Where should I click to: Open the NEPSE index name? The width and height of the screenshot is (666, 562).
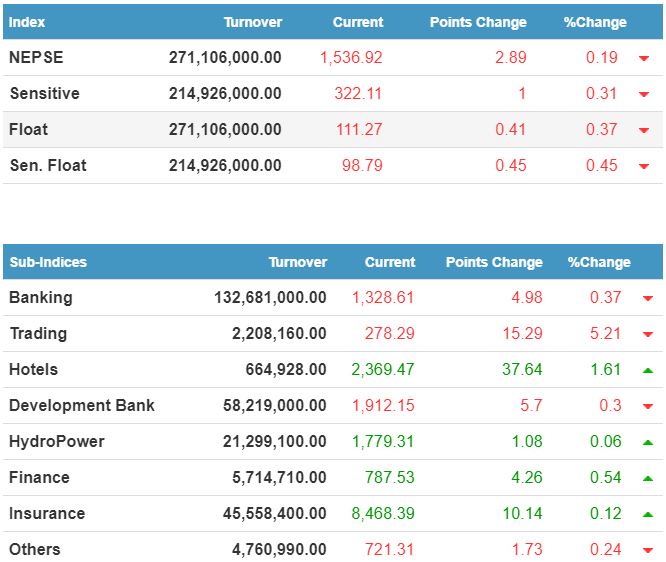point(36,58)
